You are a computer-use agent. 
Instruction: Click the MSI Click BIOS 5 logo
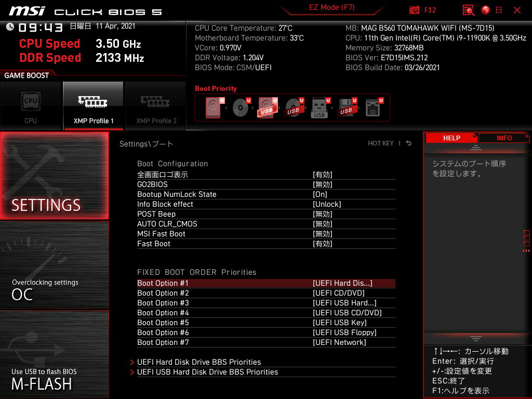[x=85, y=11]
